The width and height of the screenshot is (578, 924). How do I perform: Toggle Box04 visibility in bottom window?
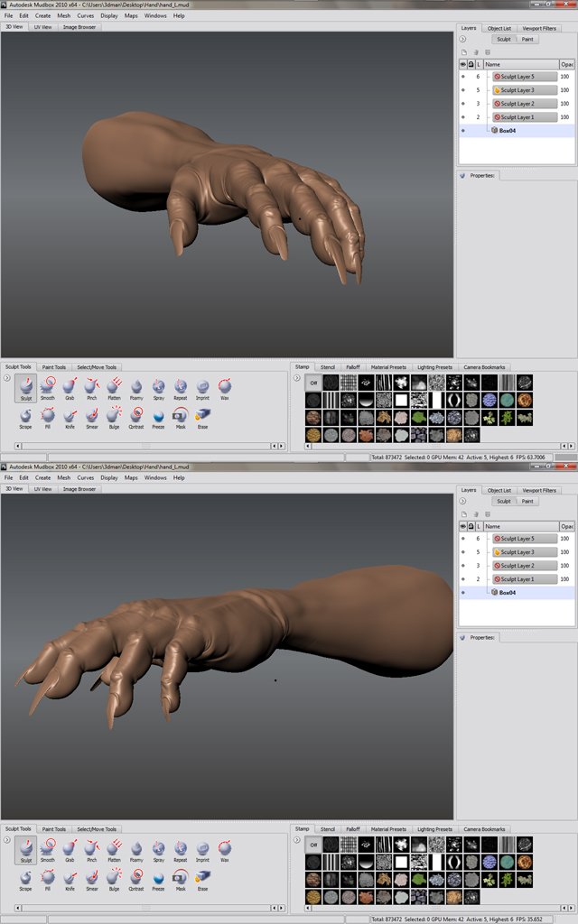pyautogui.click(x=463, y=593)
